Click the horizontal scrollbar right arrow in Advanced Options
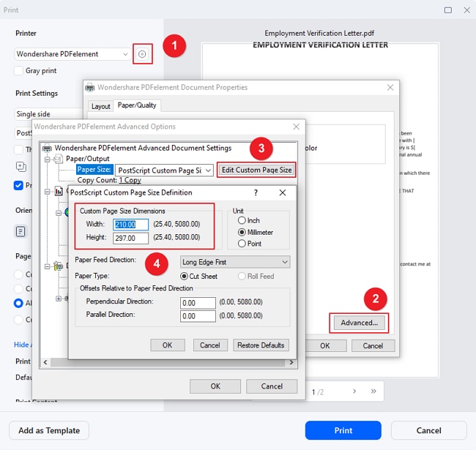Viewport: 476px width, 450px height. [x=291, y=362]
